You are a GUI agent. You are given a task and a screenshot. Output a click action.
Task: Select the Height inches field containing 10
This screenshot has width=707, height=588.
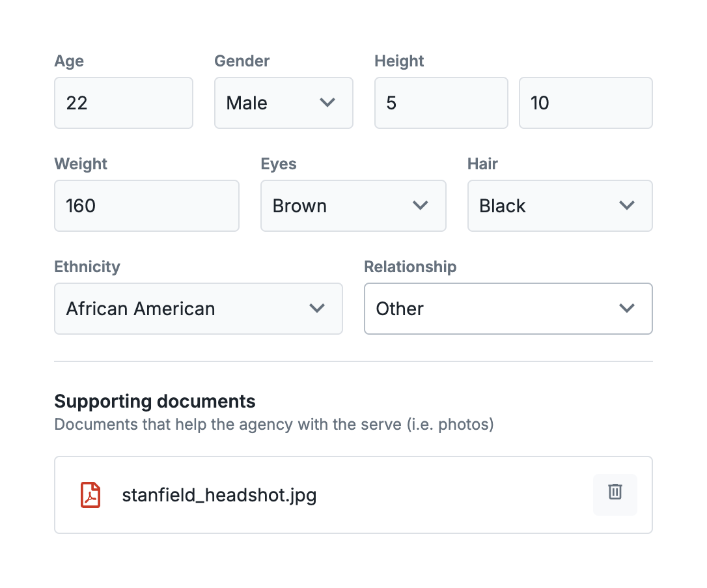click(585, 103)
